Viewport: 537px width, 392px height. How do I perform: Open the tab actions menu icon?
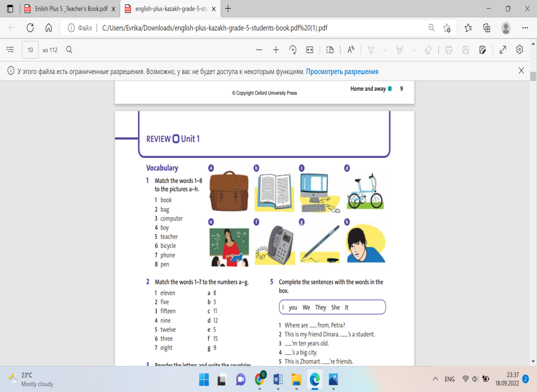[x=10, y=9]
